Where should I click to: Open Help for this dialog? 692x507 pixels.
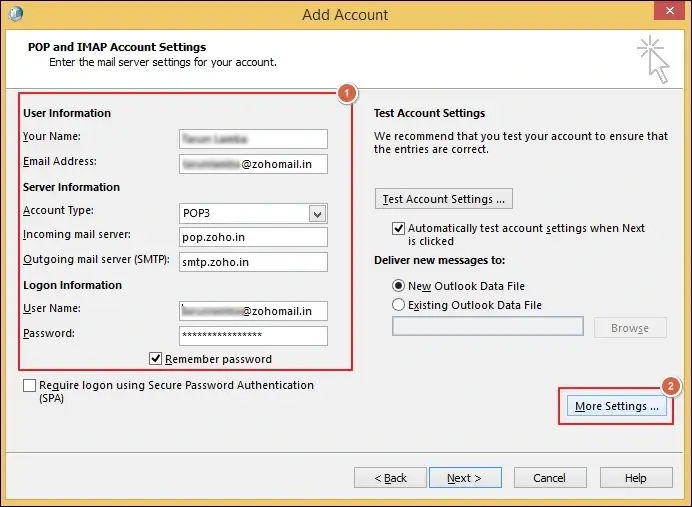click(x=636, y=478)
